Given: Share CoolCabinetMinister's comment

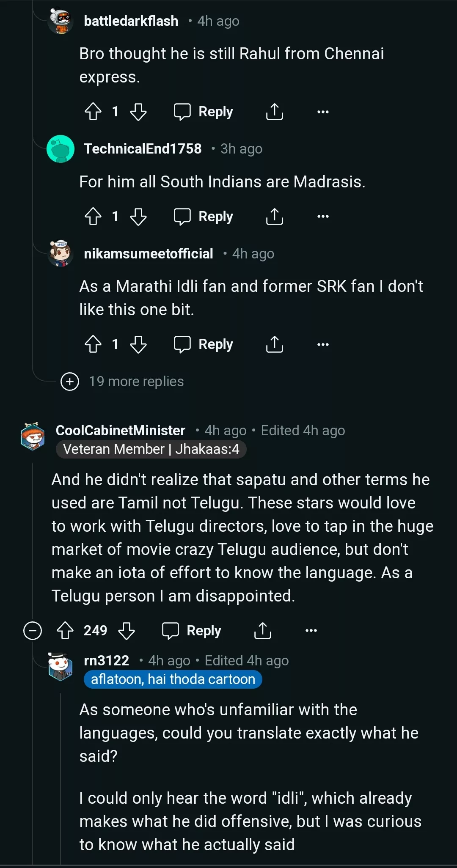Looking at the screenshot, I should [x=262, y=631].
